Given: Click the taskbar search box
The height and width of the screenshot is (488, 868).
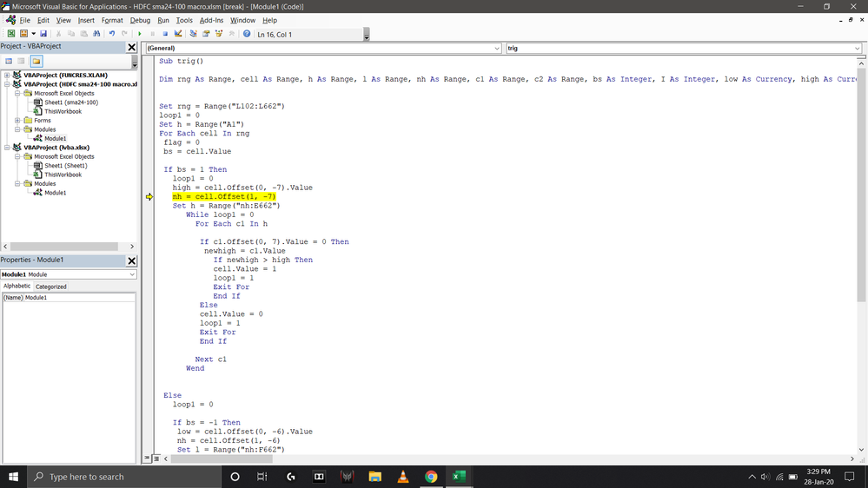Looking at the screenshot, I should click(124, 477).
